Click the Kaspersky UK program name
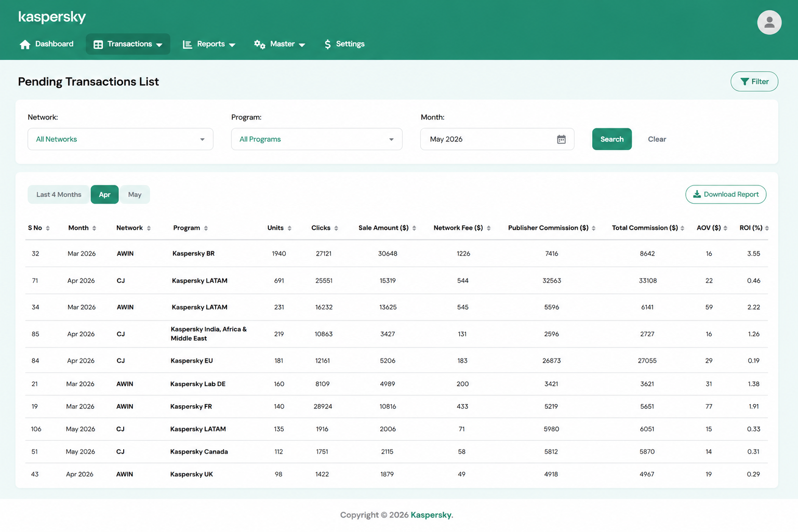798x532 pixels. click(192, 474)
